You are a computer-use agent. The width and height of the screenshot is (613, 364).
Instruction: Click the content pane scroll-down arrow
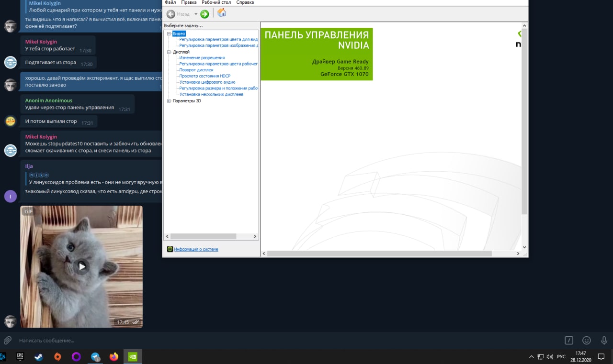[x=524, y=247]
